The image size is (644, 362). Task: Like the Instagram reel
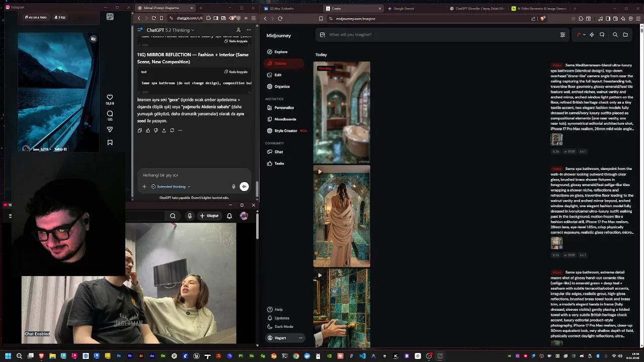point(110,98)
